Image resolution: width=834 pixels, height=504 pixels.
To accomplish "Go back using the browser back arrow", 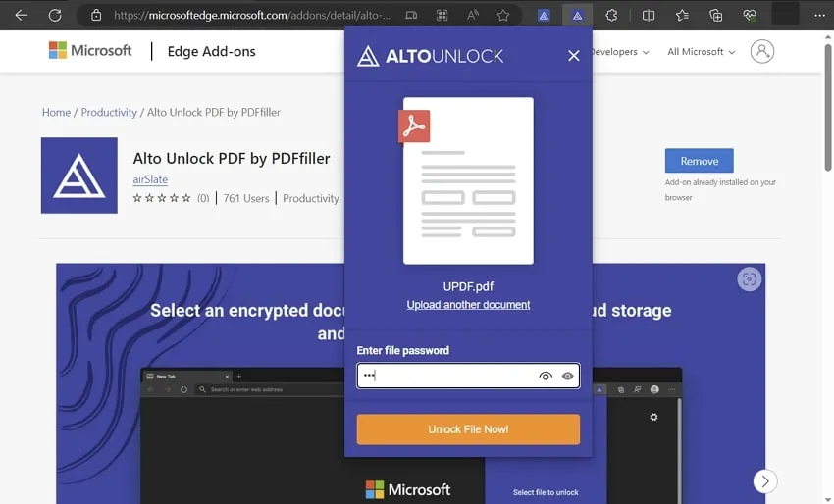I will 22,15.
